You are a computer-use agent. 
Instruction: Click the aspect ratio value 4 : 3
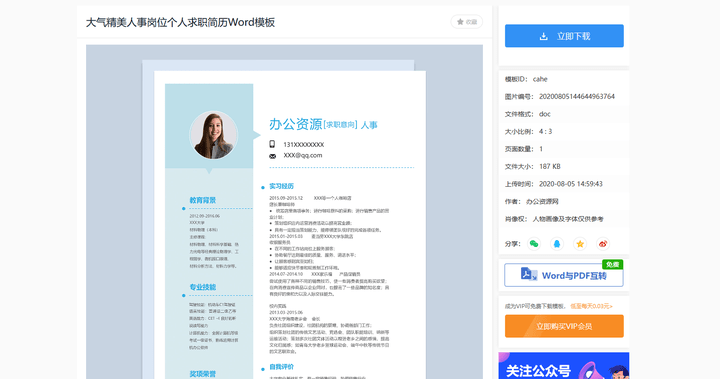546,131
